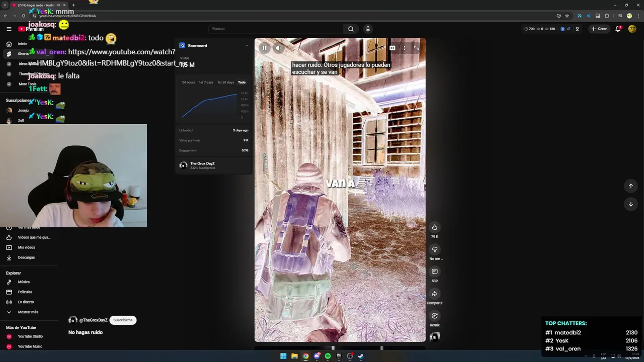Click the media control icon in Chrome toolbar
Image resolution: width=644 pixels, height=362 pixels.
click(620, 16)
